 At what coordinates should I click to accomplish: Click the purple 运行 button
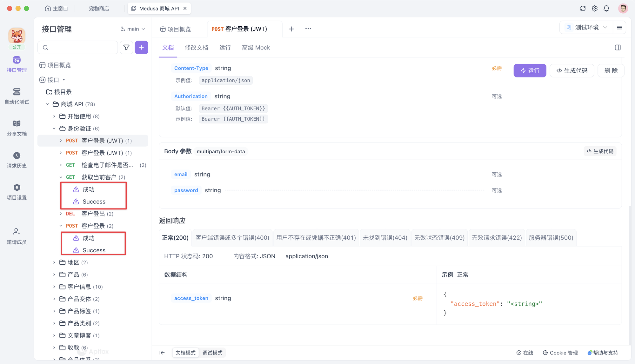pos(530,70)
